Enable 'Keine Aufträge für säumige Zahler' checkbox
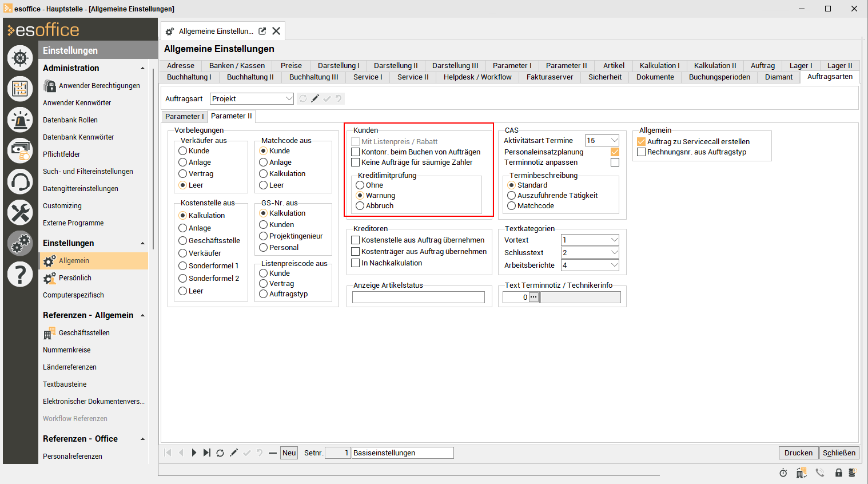Image resolution: width=868 pixels, height=484 pixels. (x=356, y=162)
